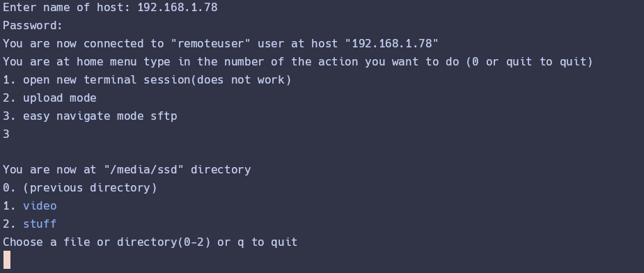This screenshot has width=644, height=273.
Task: Click the 'Password:' prompt line
Action: (x=33, y=26)
